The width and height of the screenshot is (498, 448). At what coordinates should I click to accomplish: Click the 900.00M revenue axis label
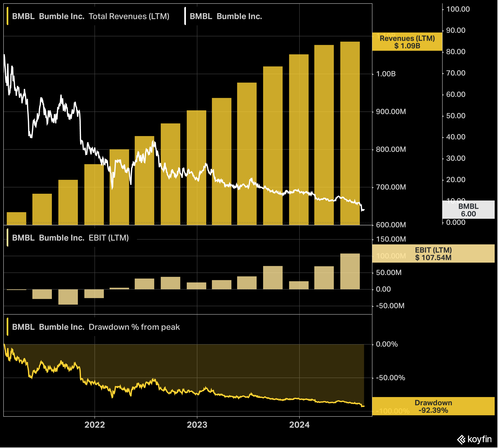pos(391,112)
